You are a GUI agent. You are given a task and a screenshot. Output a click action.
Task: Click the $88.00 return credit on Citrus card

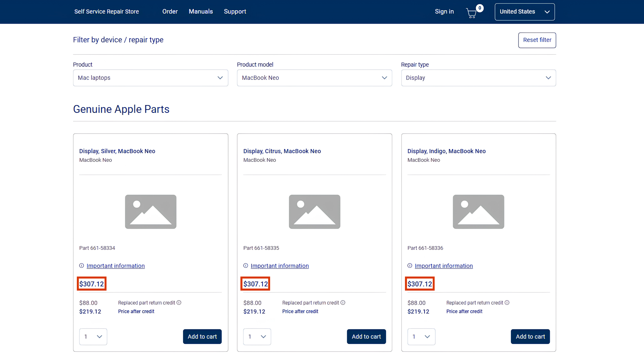[252, 303]
